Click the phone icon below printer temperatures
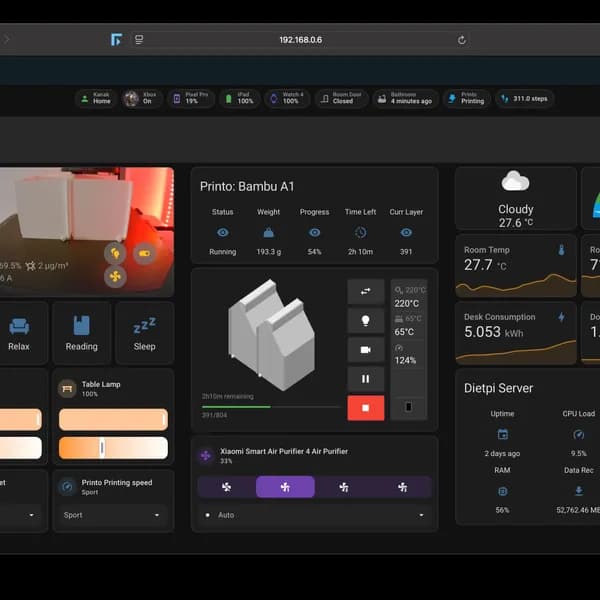 (x=409, y=407)
